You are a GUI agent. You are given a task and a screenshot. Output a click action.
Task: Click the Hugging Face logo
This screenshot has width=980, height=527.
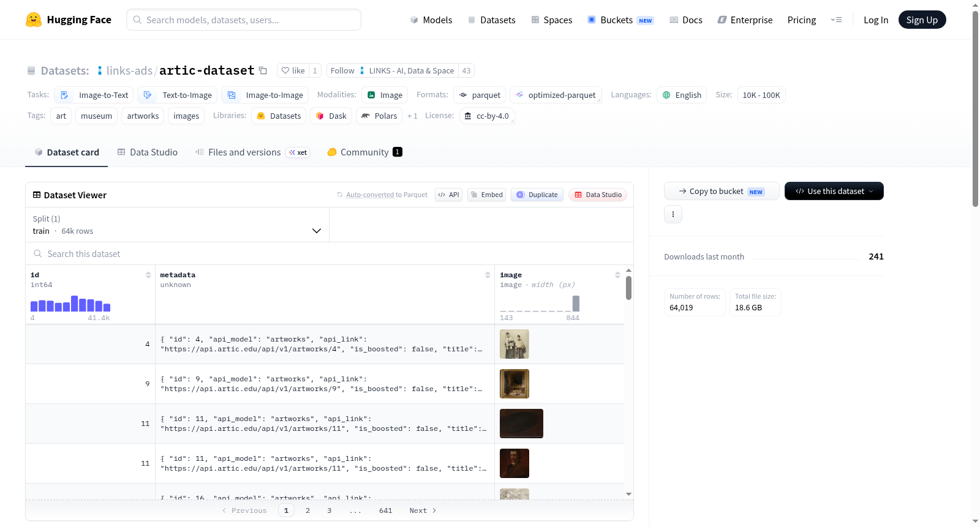(68, 20)
